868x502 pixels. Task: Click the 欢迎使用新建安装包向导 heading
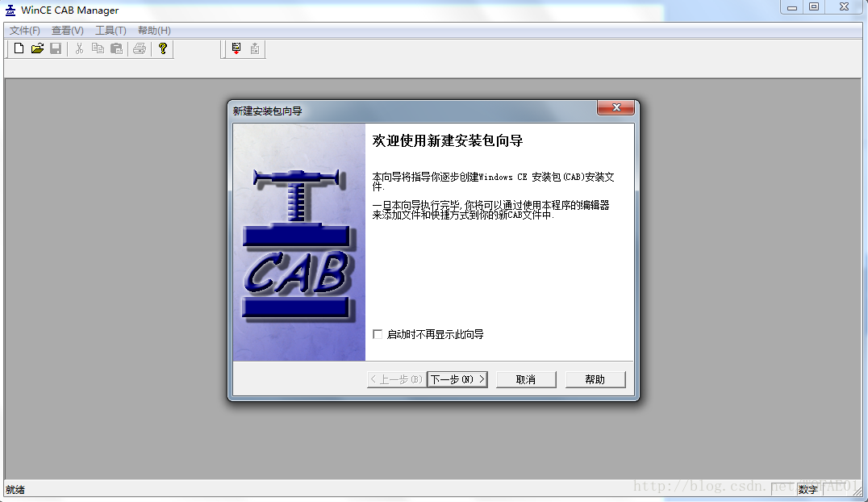click(447, 140)
